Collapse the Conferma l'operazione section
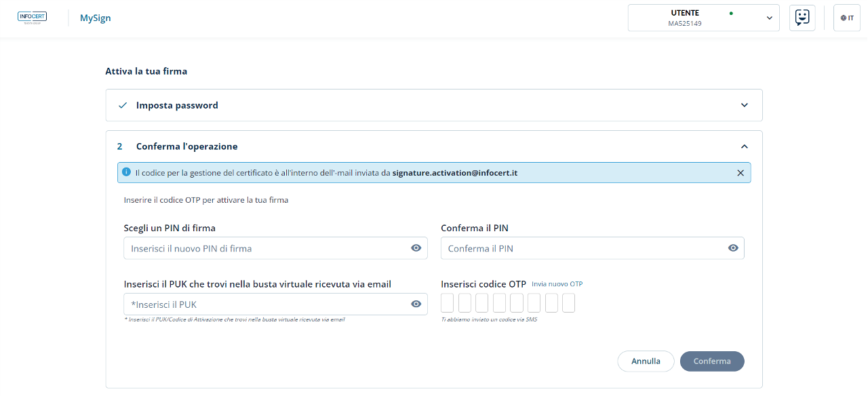The width and height of the screenshot is (868, 396). click(744, 146)
